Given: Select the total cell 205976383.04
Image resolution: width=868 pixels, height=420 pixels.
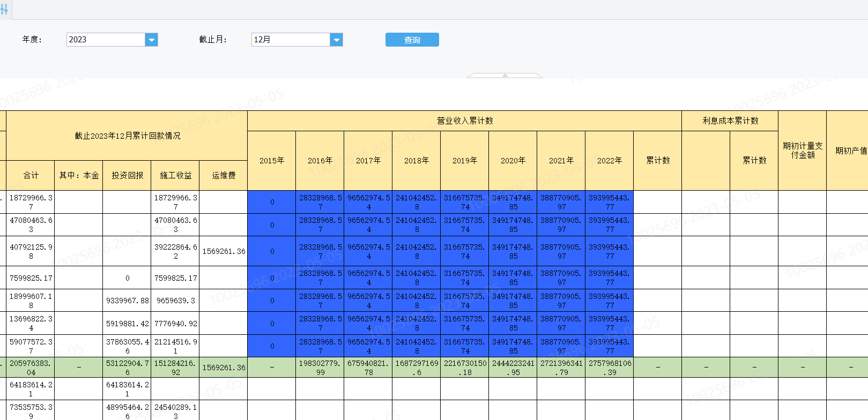Looking at the screenshot, I should [x=31, y=367].
